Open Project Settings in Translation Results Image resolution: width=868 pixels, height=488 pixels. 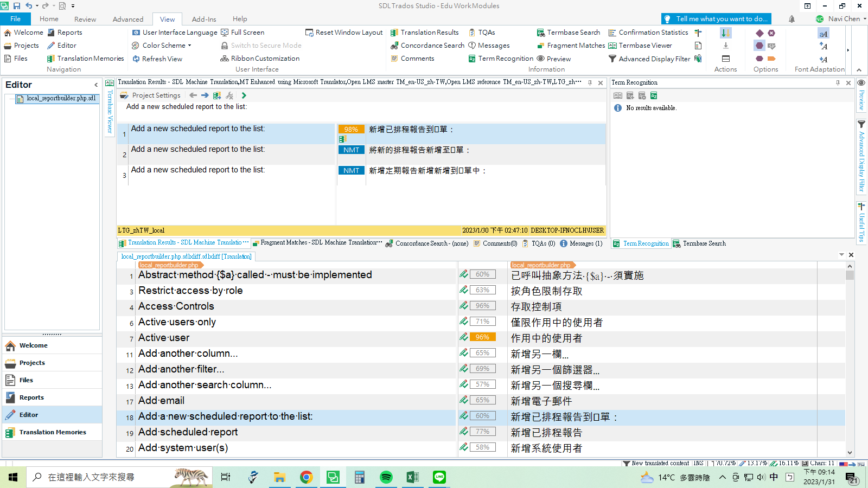[150, 95]
